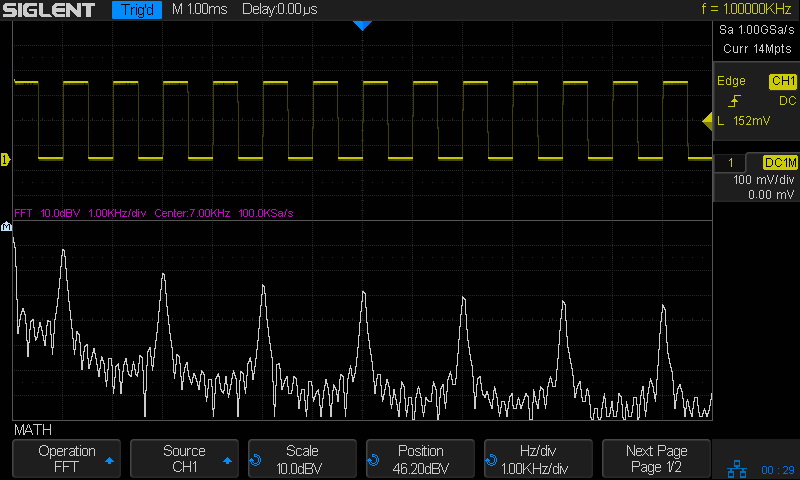Image resolution: width=800 pixels, height=480 pixels.
Task: Click the CH1 ground reference marker
Action: point(5,159)
